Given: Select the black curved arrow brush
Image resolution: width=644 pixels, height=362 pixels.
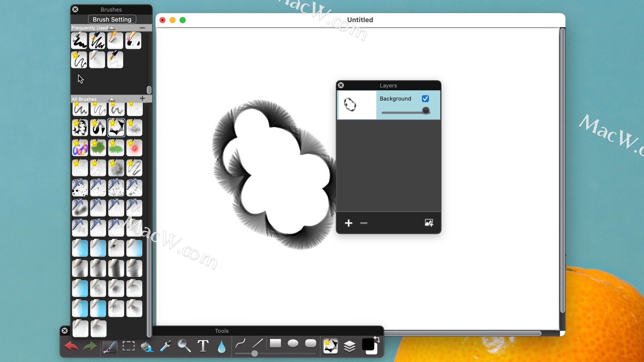Looking at the screenshot, I should click(x=98, y=128).
